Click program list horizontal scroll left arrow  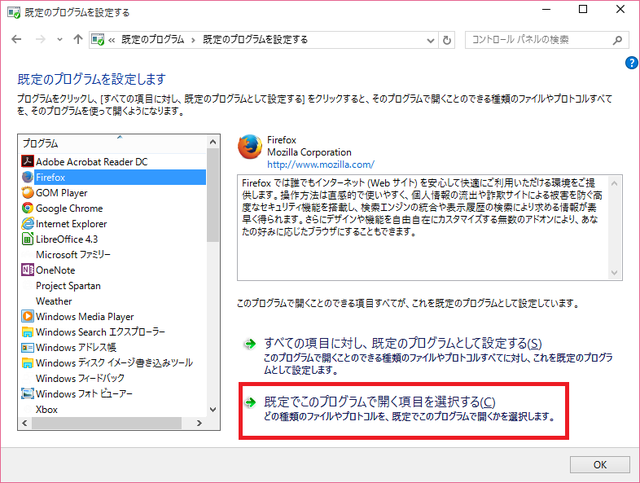24,423
